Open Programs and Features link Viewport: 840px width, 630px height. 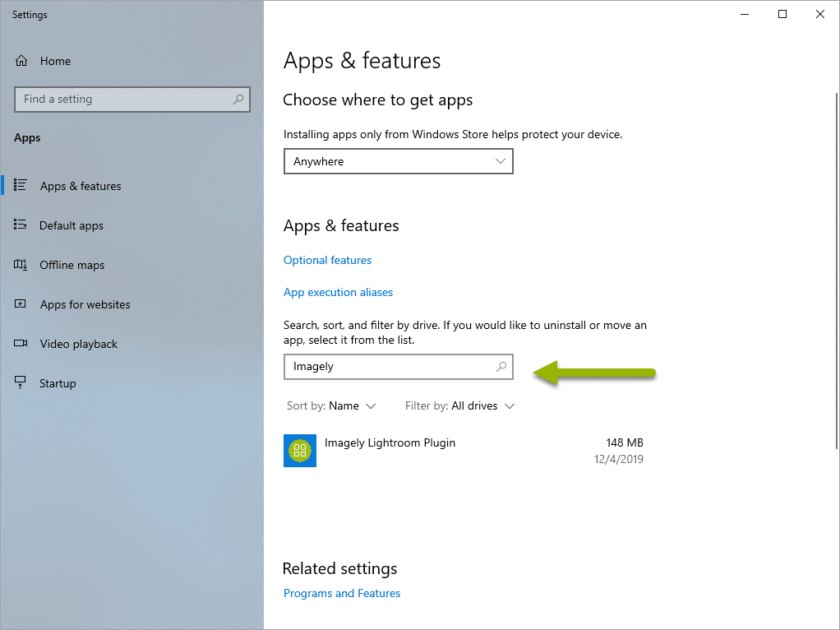342,593
